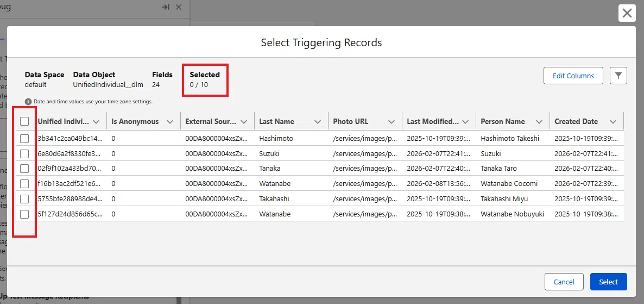This screenshot has width=644, height=304.
Task: Click the ID cell 5755bfe288988de4
Action: [x=70, y=198]
